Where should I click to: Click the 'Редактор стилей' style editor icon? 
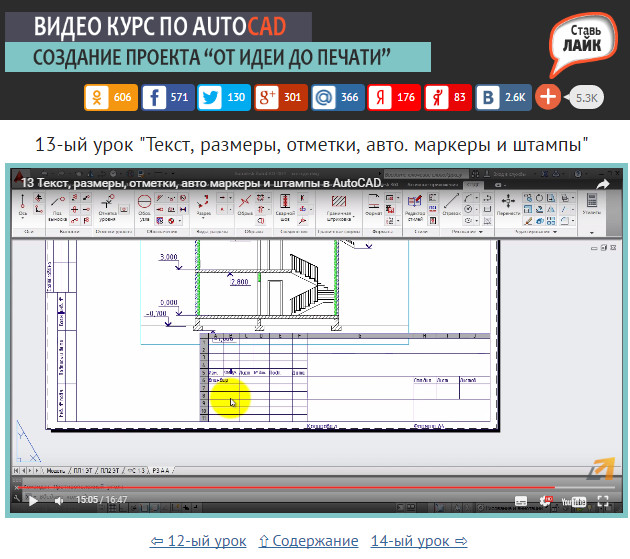click(x=415, y=208)
